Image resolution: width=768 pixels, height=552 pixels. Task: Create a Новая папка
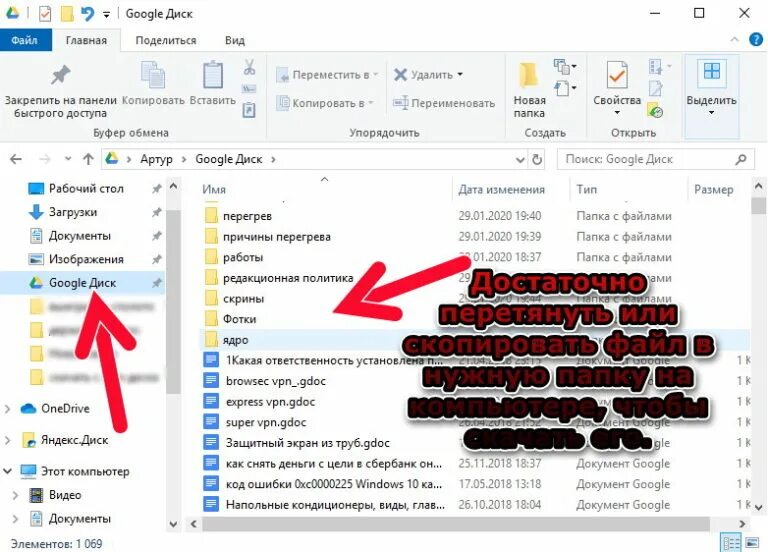(x=529, y=88)
